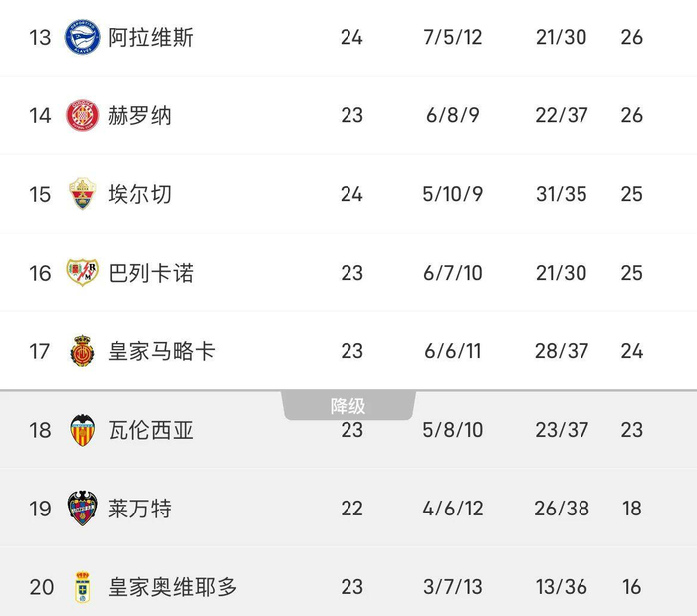Click rank number 13 in standings
Screen dimensions: 697x616
40,38
